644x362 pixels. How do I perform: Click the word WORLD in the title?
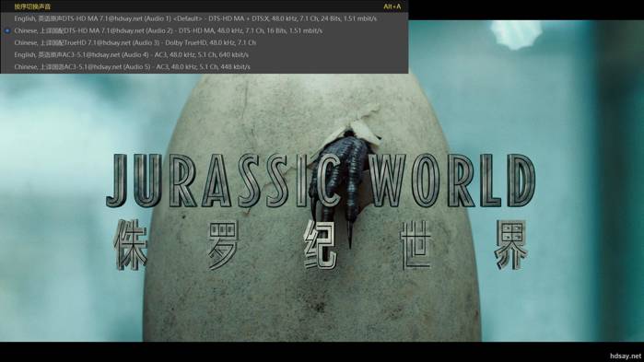point(451,181)
